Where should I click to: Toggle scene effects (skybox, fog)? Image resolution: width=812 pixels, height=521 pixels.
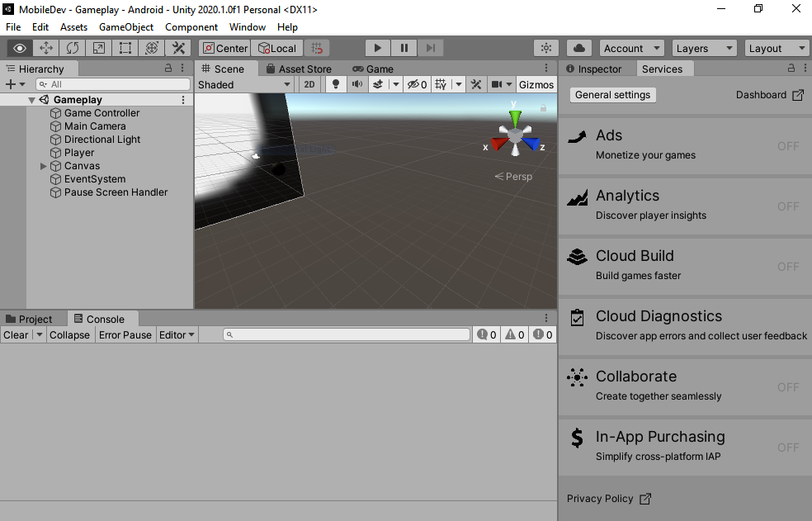[378, 84]
